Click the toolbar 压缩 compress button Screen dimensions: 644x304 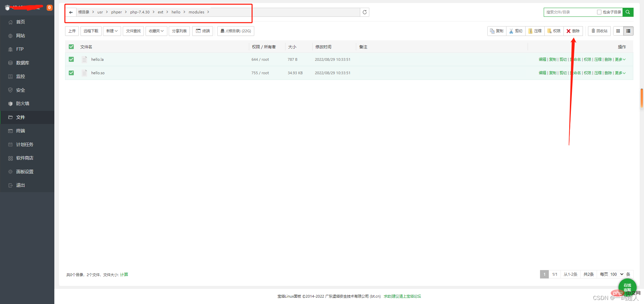(535, 31)
